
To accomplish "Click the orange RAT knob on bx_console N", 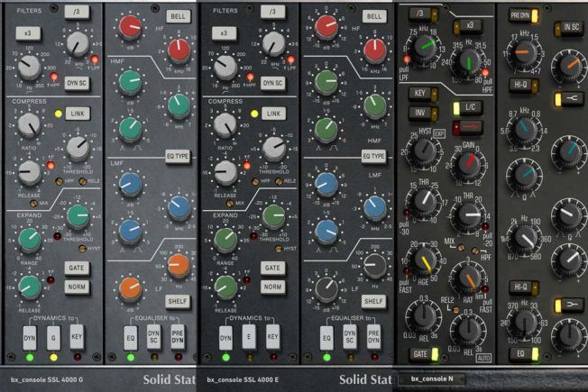I will tap(467, 278).
